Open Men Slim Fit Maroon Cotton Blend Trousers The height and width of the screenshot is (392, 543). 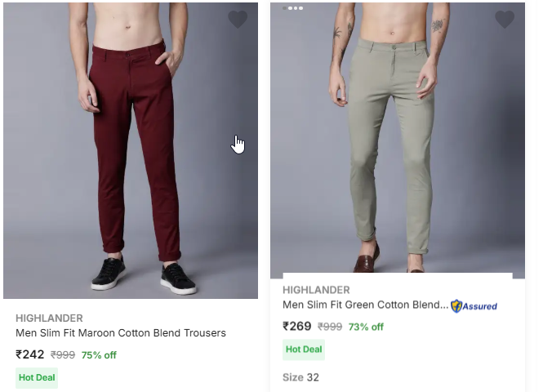pyautogui.click(x=121, y=333)
